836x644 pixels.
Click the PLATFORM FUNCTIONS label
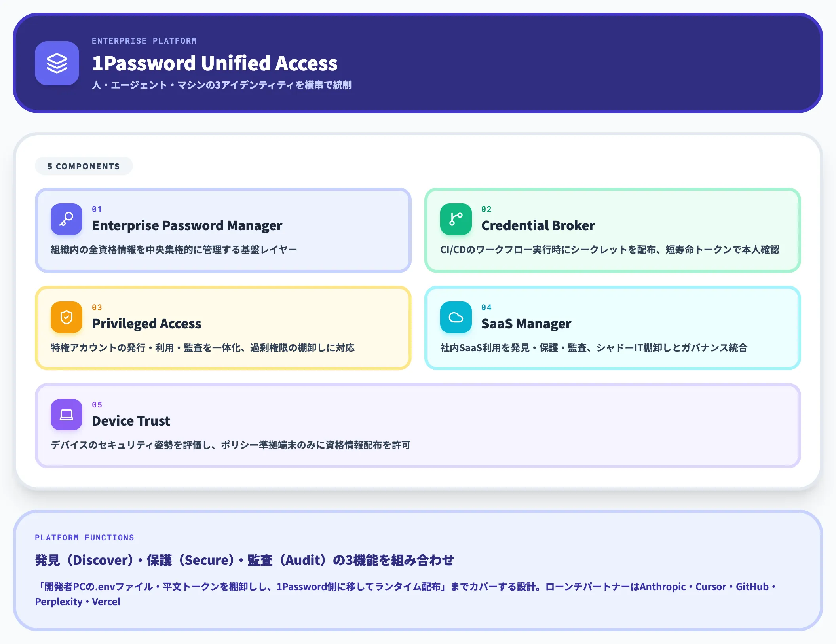84,538
